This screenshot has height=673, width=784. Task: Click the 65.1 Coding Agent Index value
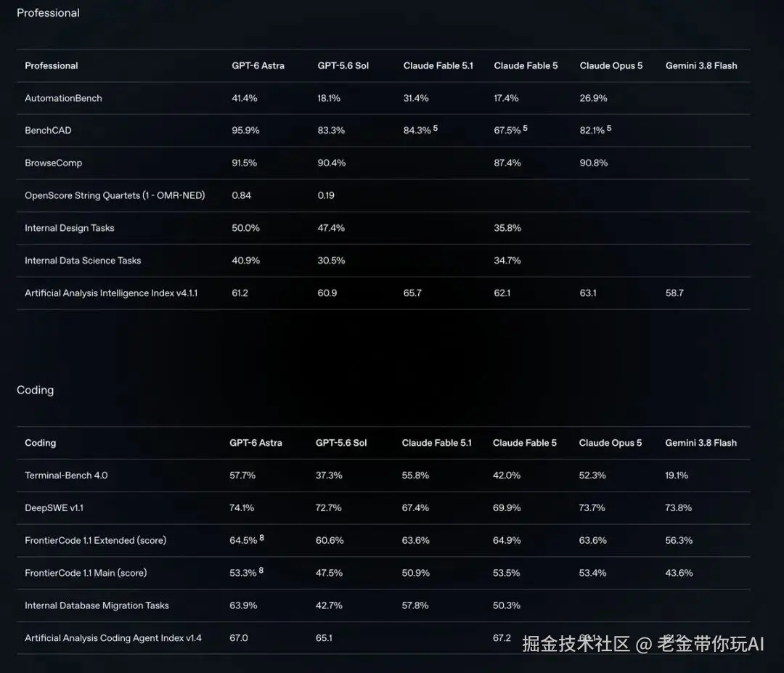[x=324, y=638]
